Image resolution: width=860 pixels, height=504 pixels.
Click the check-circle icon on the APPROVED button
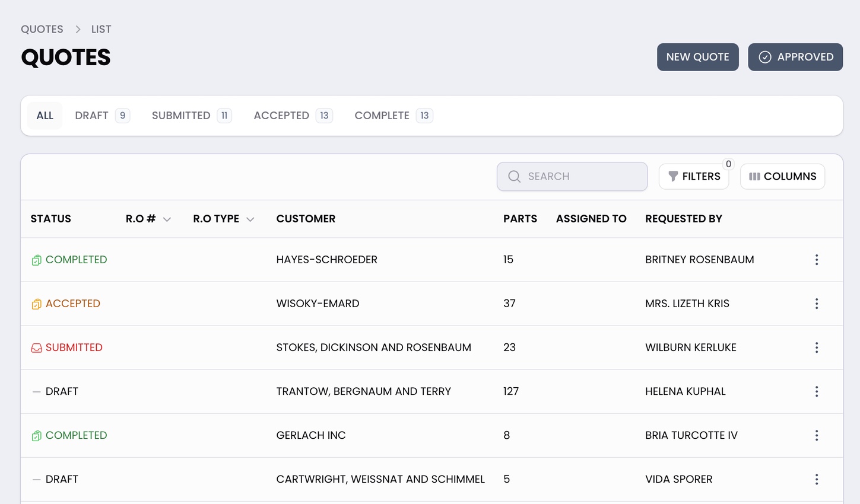(766, 57)
